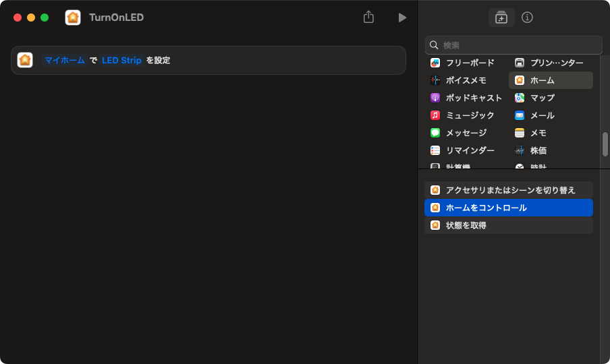Run the shortcut with the play button
The image size is (610, 364).
tap(402, 18)
